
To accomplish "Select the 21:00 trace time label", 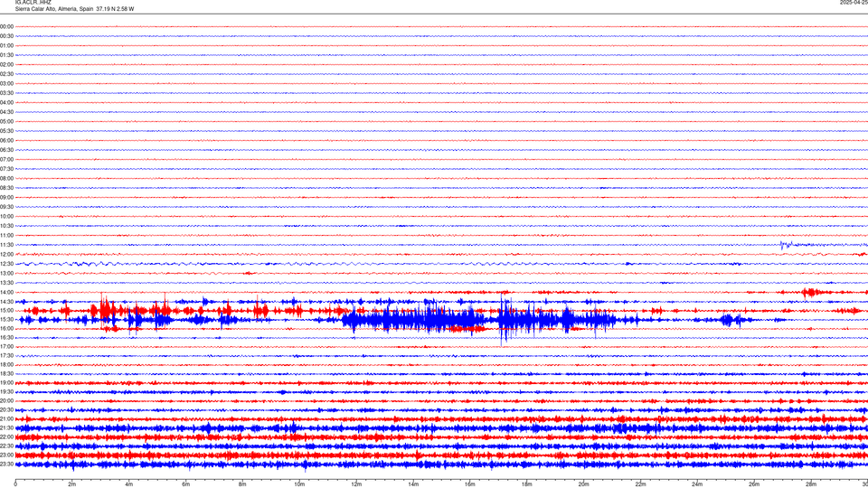I will pyautogui.click(x=6, y=419).
